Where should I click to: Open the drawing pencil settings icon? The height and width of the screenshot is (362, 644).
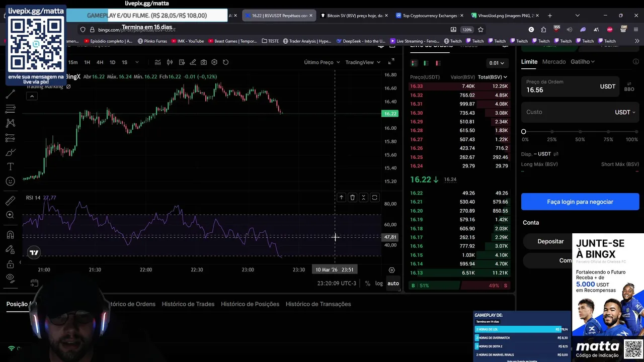[192, 62]
